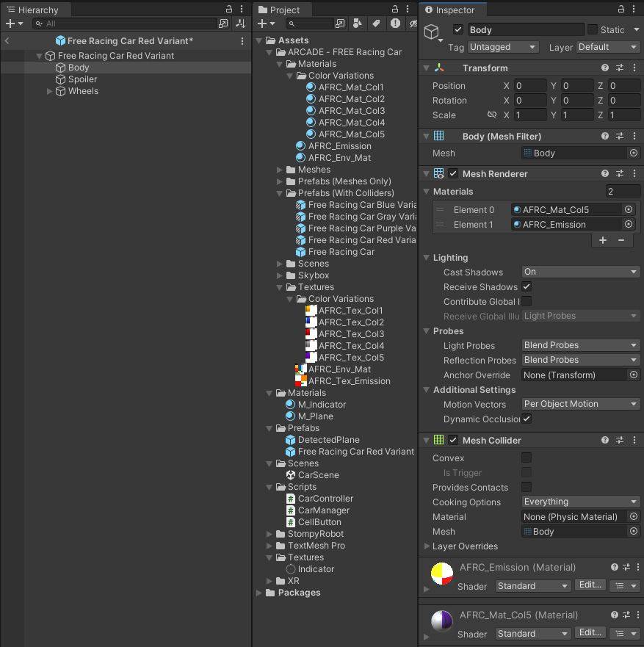This screenshot has height=647, width=644.
Task: Expand the Layer Overrides section
Action: [x=427, y=546]
